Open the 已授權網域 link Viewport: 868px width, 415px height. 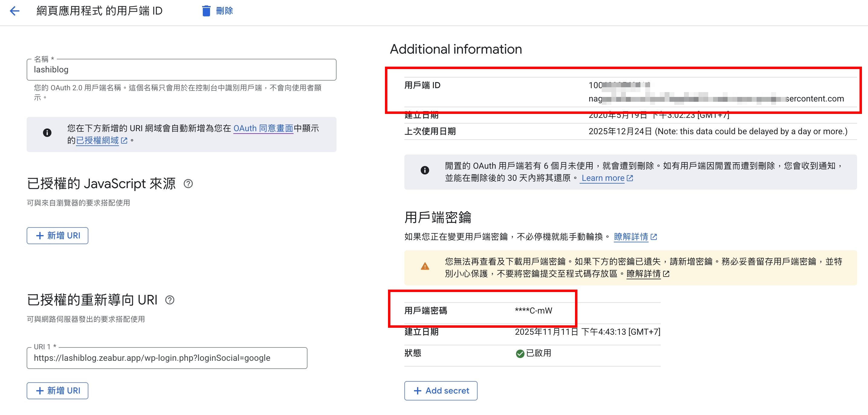point(98,140)
